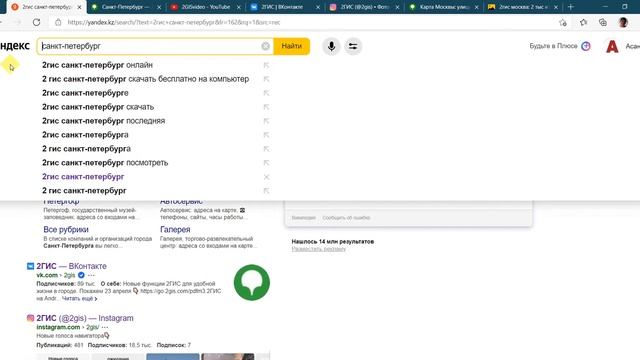Viewport: 640px width, 360px height.
Task: Open the red A account avatar
Action: (612, 46)
